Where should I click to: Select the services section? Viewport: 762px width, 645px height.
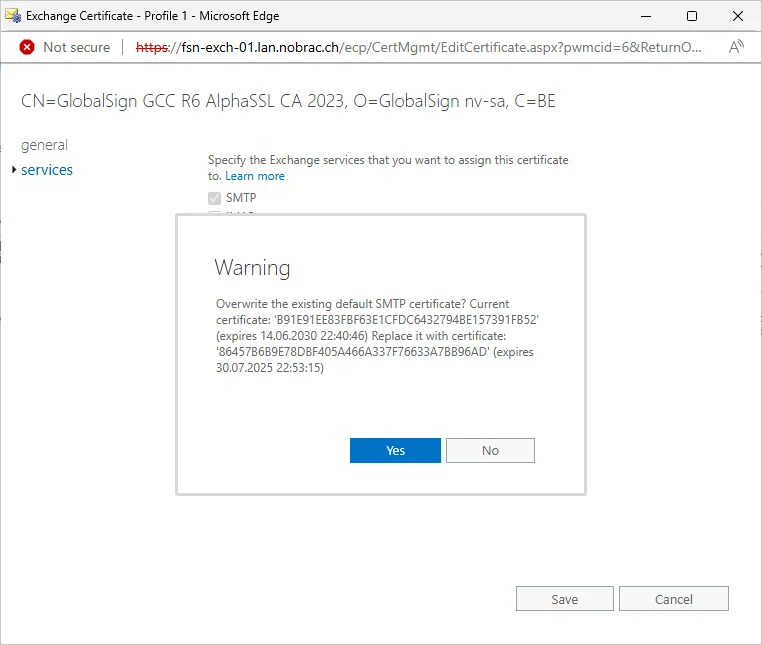pos(47,170)
